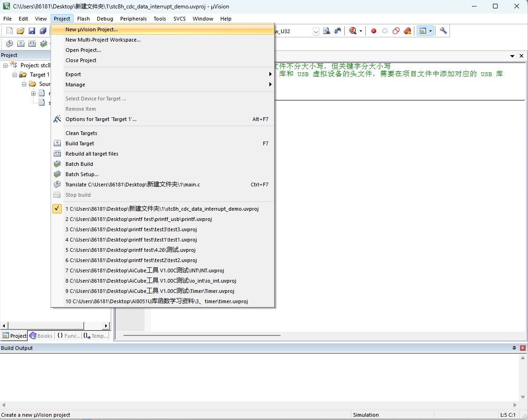
Task: Open the SVCS menu
Action: tap(180, 19)
